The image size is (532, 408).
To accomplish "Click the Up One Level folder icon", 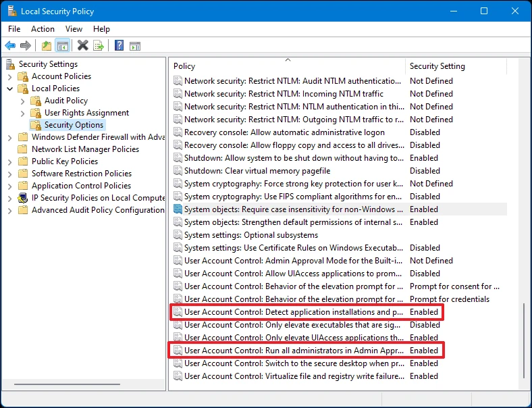I will point(47,46).
